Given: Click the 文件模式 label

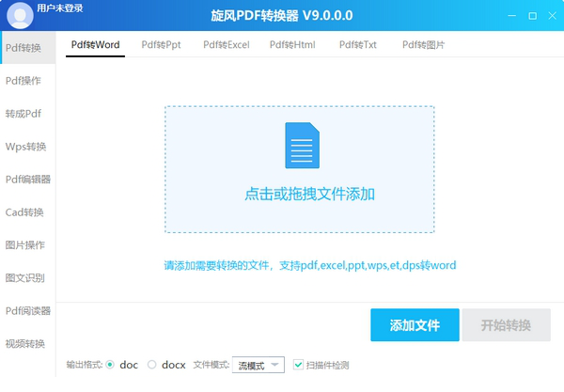Looking at the screenshot, I should 211,365.
